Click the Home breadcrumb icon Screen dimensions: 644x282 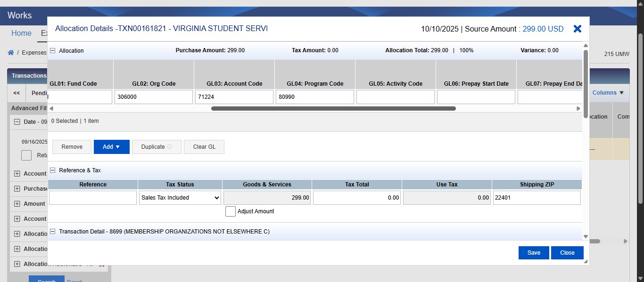(10, 53)
